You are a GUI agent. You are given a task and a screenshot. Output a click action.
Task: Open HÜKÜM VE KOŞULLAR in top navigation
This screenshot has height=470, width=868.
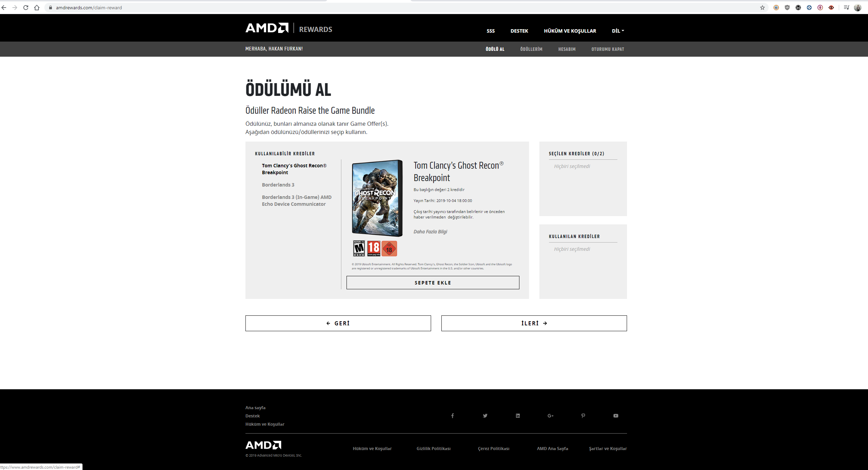[x=570, y=31]
